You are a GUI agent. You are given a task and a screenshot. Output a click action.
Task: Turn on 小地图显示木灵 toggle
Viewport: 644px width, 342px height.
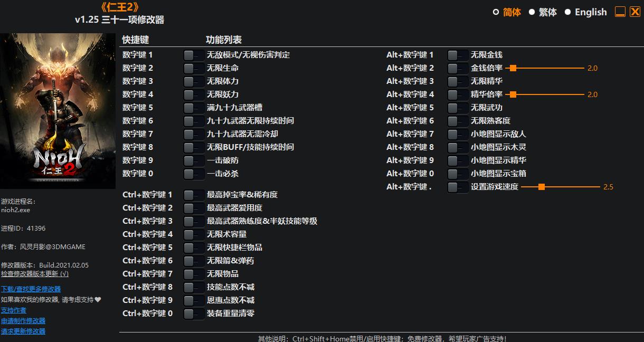point(458,147)
